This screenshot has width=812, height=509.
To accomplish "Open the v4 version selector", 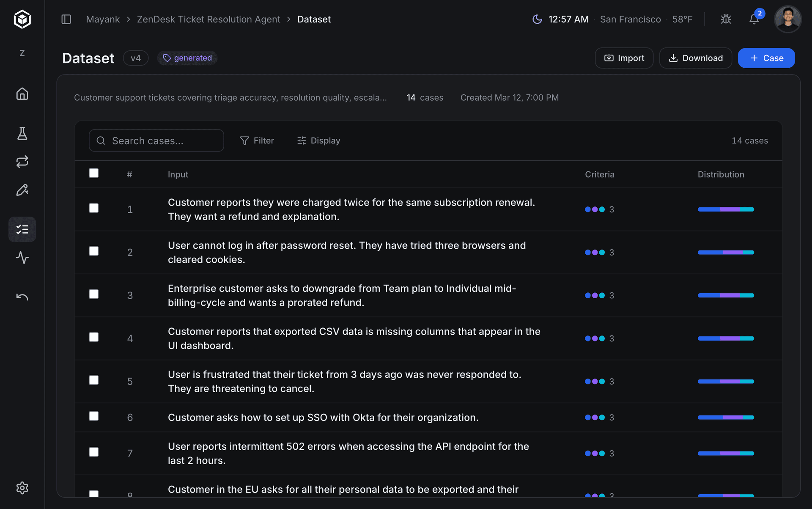I will 135,58.
